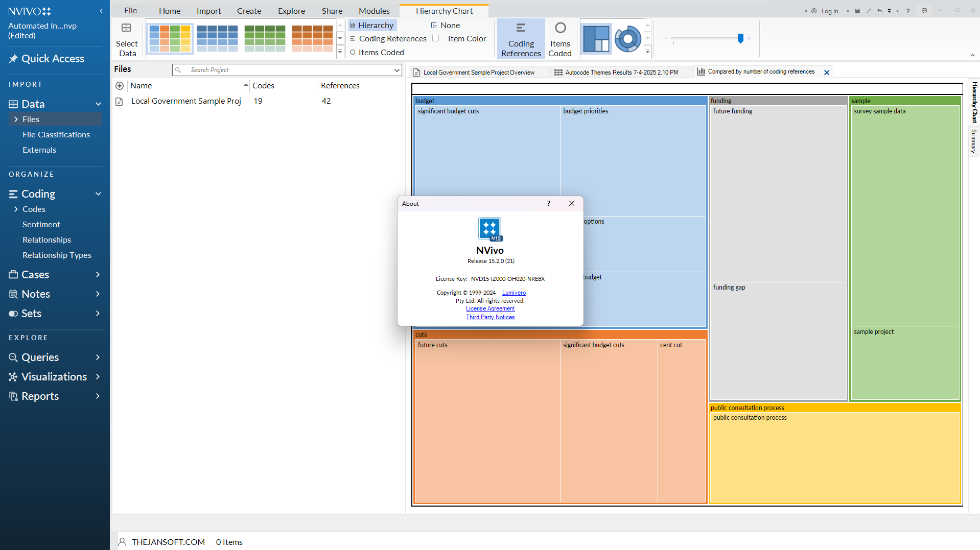This screenshot has width=980, height=550.
Task: Click the Save floppy disk icon
Action: point(857,11)
